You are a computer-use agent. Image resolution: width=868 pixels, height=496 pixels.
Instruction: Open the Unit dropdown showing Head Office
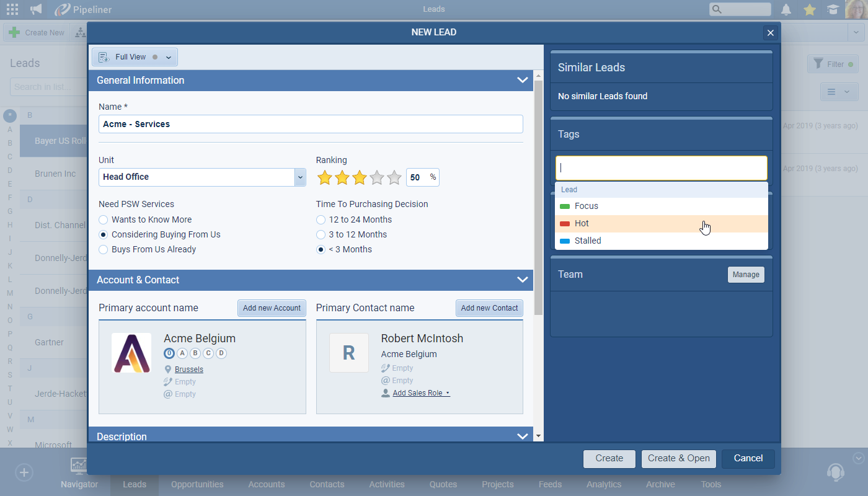pyautogui.click(x=300, y=177)
